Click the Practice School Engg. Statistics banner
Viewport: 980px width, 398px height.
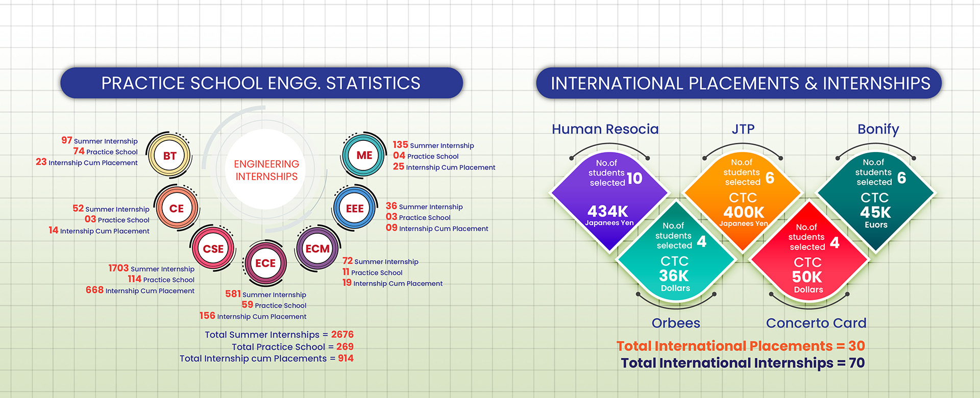point(261,83)
